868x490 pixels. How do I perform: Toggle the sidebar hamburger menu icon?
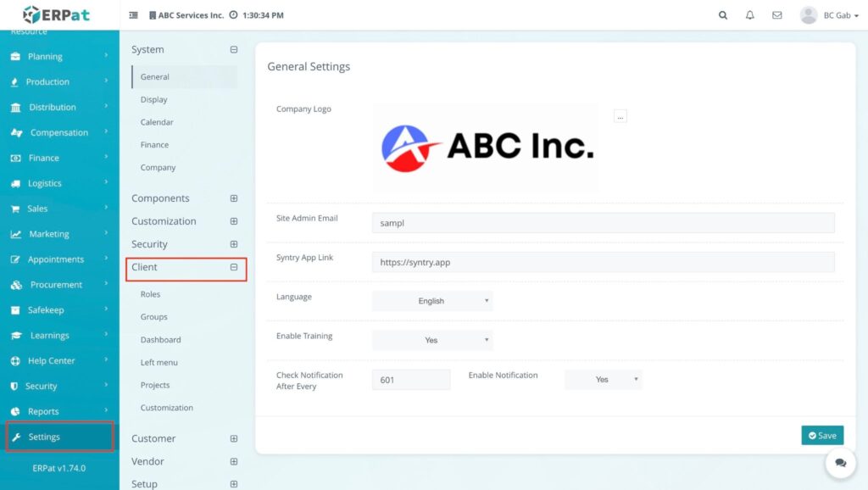[x=133, y=15]
